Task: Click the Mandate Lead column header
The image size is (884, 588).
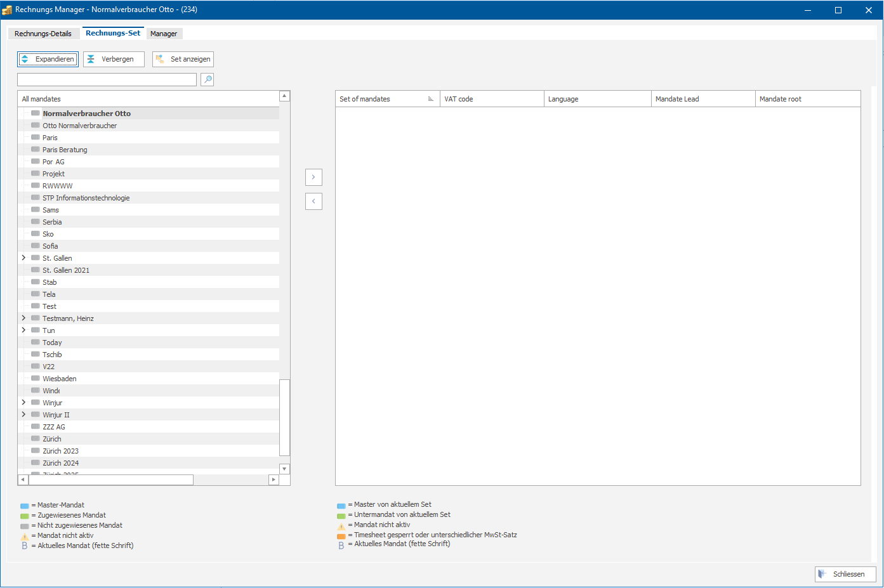Action: [x=703, y=99]
